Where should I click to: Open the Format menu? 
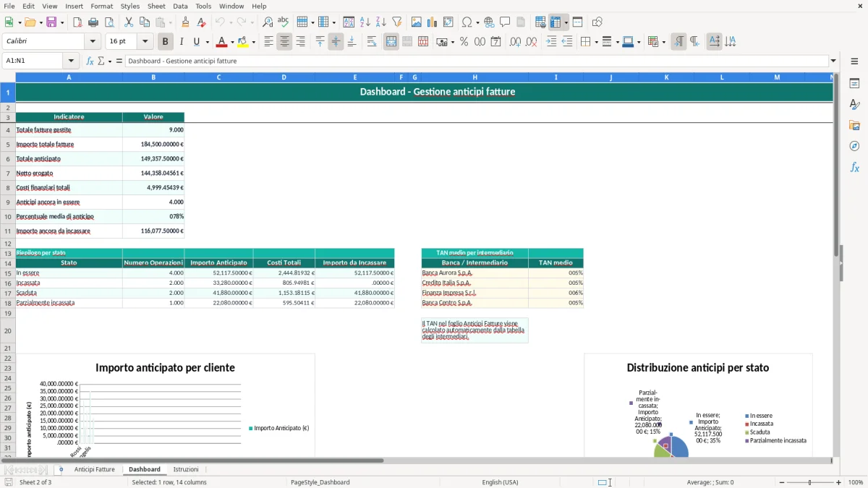tap(101, 6)
